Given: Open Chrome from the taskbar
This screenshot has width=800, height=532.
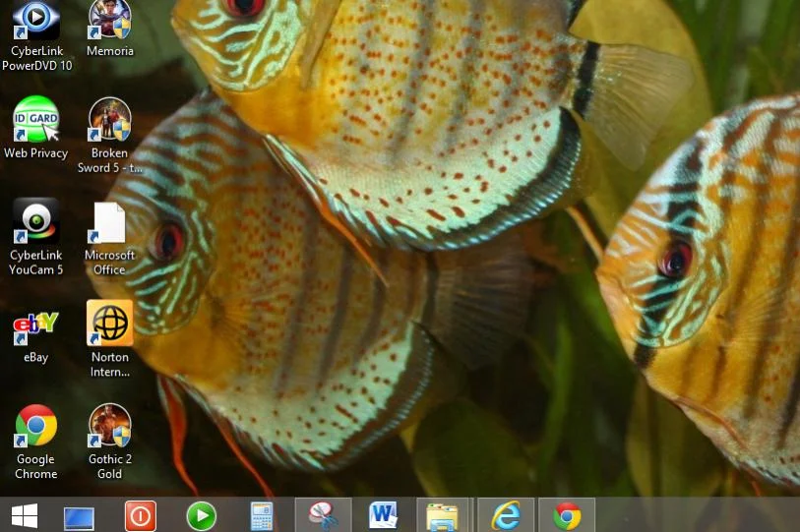Looking at the screenshot, I should (x=566, y=515).
